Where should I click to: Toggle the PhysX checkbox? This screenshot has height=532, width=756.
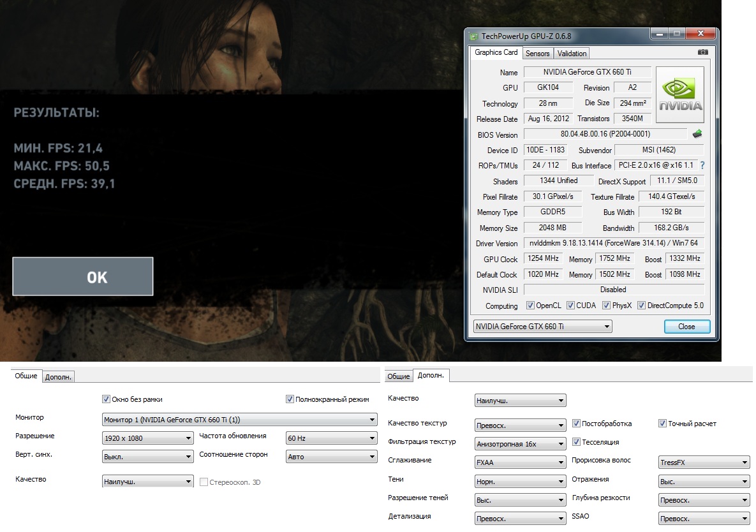pyautogui.click(x=606, y=306)
